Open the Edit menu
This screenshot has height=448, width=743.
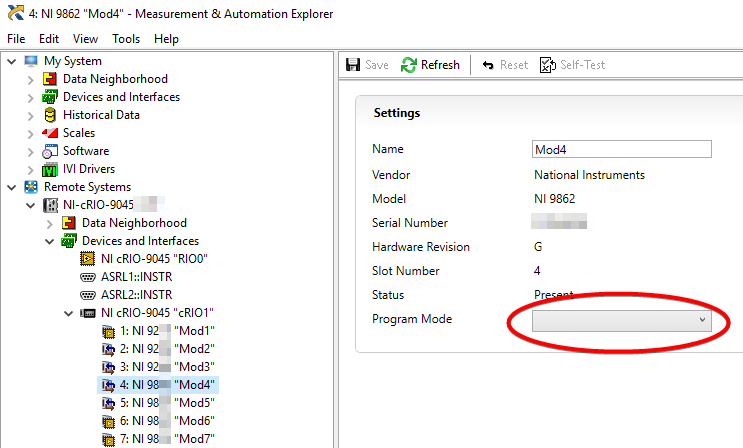click(x=49, y=39)
